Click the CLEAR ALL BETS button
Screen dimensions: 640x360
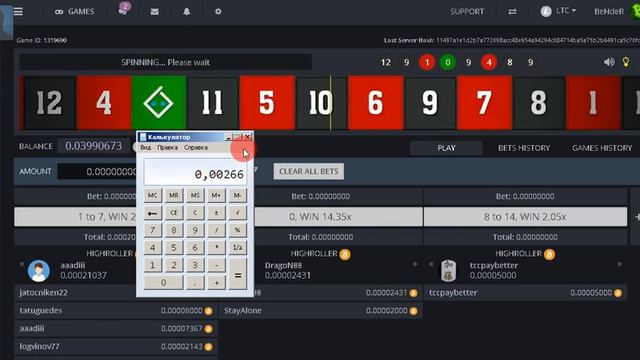(309, 171)
